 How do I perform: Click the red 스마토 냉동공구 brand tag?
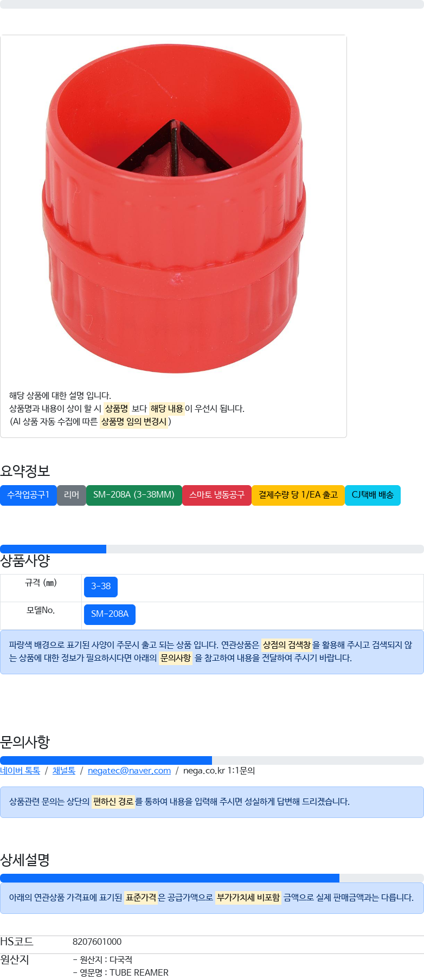tap(217, 495)
